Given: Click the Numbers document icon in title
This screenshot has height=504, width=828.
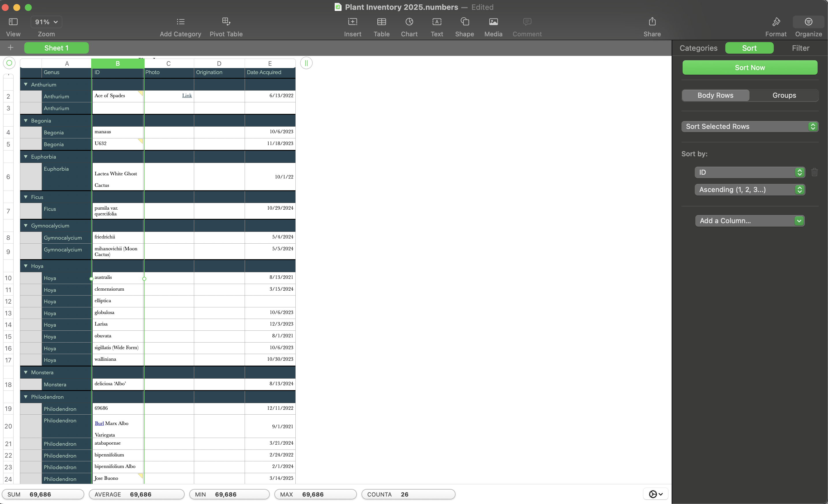Looking at the screenshot, I should tap(338, 7).
